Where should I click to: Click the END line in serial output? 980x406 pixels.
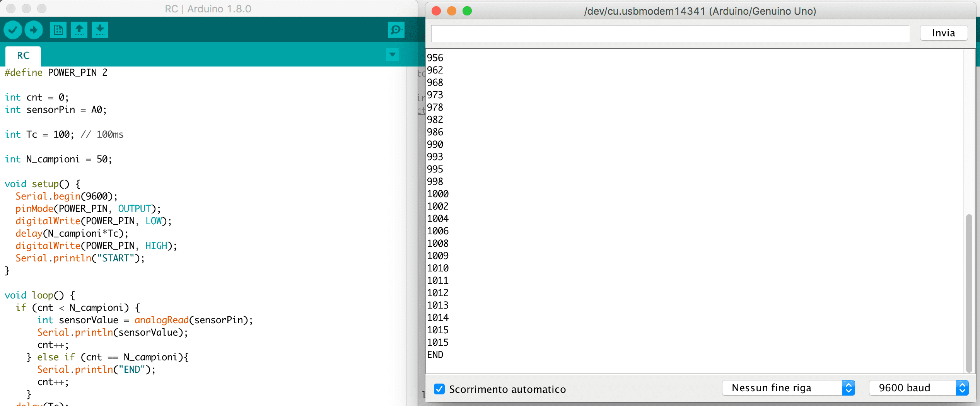tap(435, 355)
